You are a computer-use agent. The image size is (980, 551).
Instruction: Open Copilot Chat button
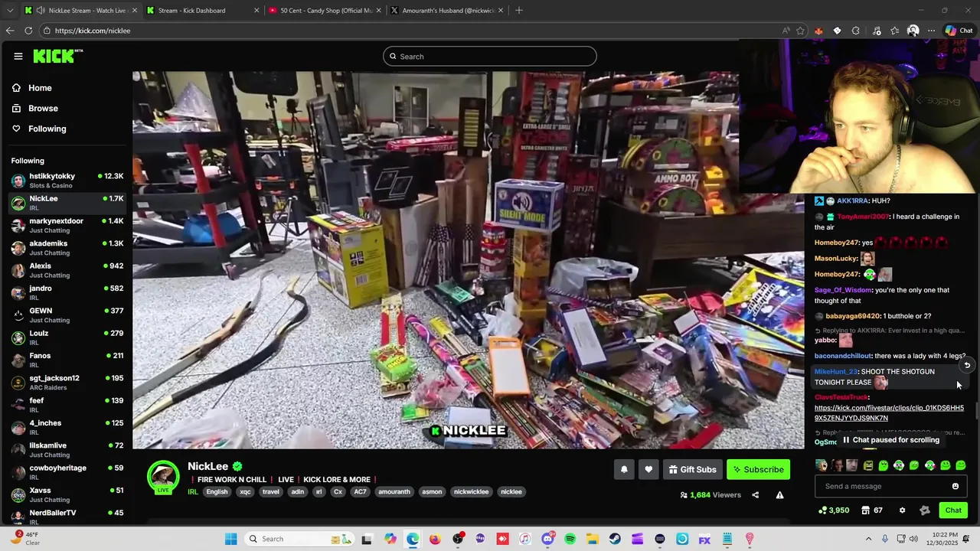pos(959,31)
